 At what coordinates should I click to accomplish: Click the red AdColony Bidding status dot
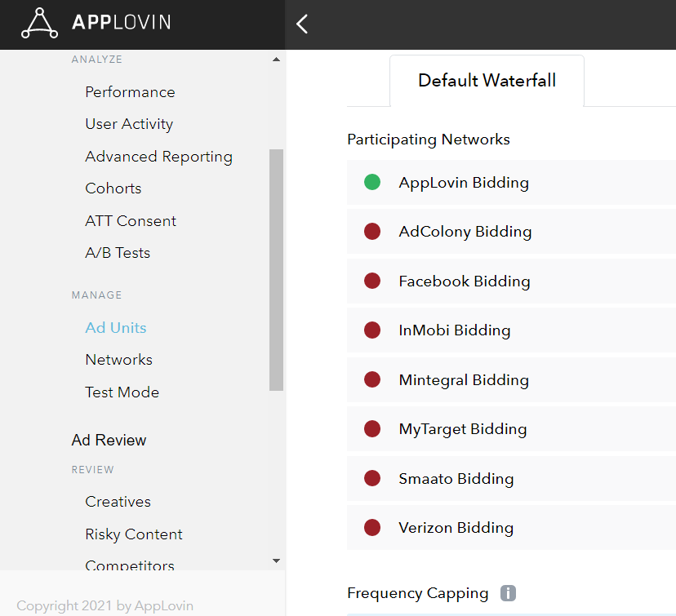click(372, 232)
